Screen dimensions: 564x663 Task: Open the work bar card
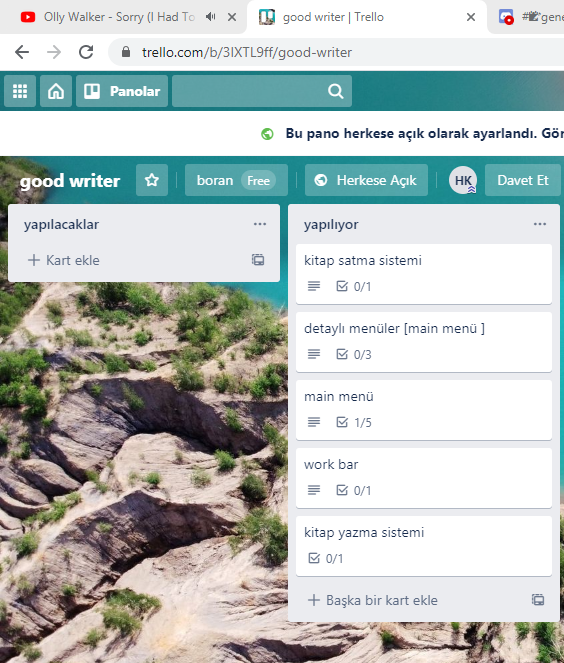[424, 478]
